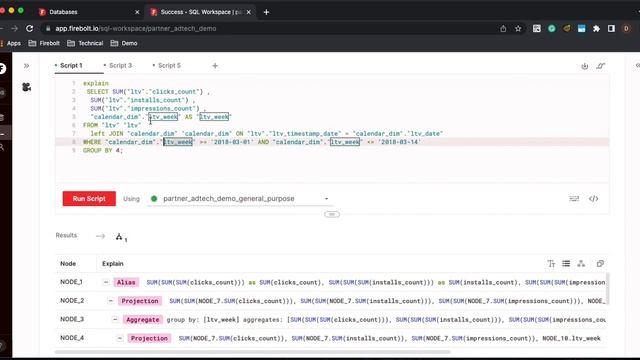Click the video camera icon in side panel
The width and height of the screenshot is (640, 360).
coord(27,87)
